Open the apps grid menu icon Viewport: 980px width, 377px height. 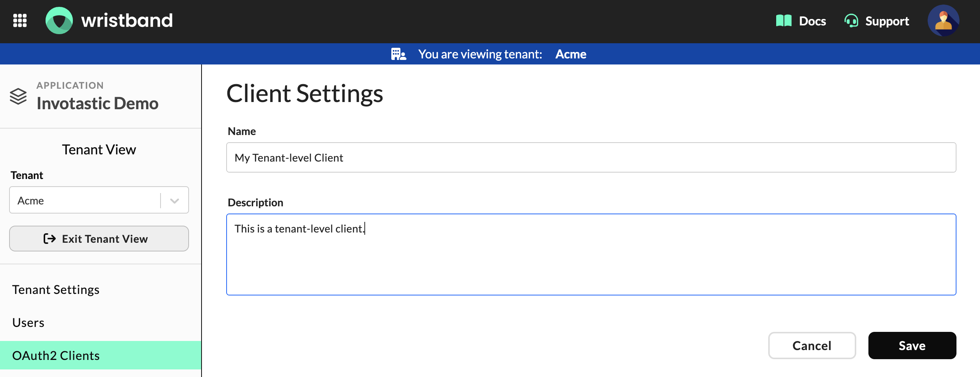pos(20,20)
